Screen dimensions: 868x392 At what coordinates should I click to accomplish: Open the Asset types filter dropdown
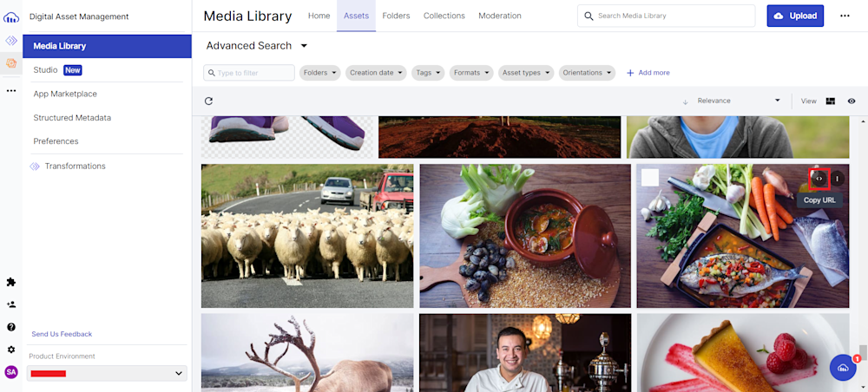point(526,73)
